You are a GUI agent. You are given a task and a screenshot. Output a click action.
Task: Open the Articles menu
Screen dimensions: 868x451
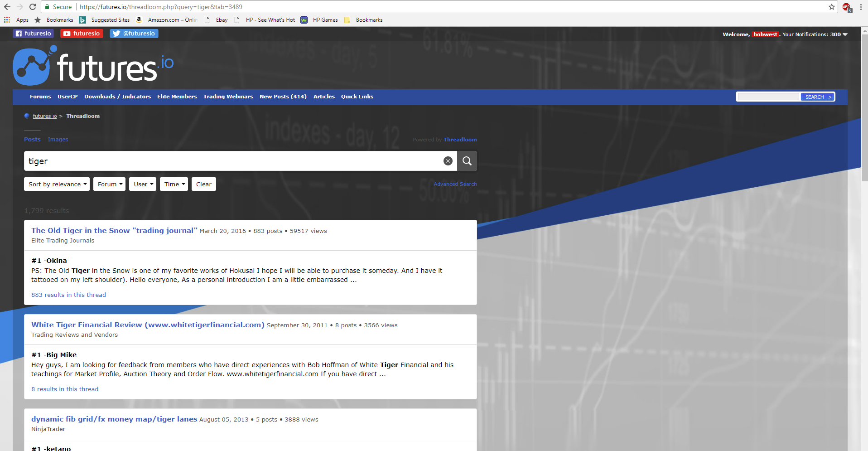[x=324, y=97]
